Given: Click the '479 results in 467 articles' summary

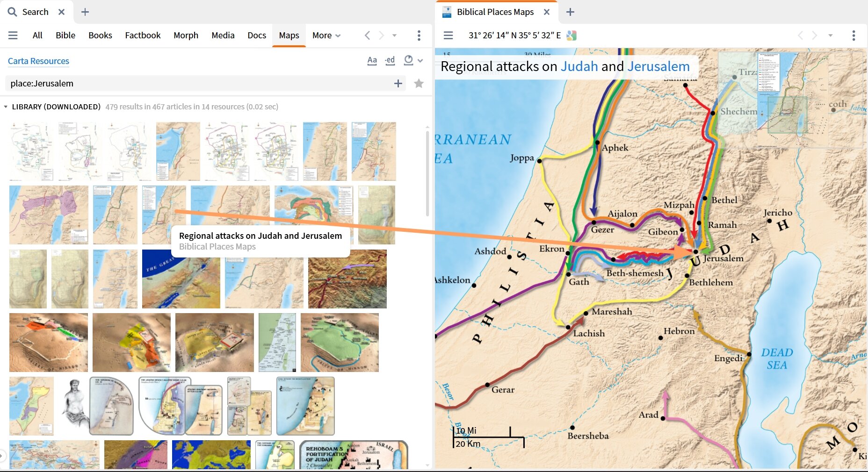Looking at the screenshot, I should point(192,107).
